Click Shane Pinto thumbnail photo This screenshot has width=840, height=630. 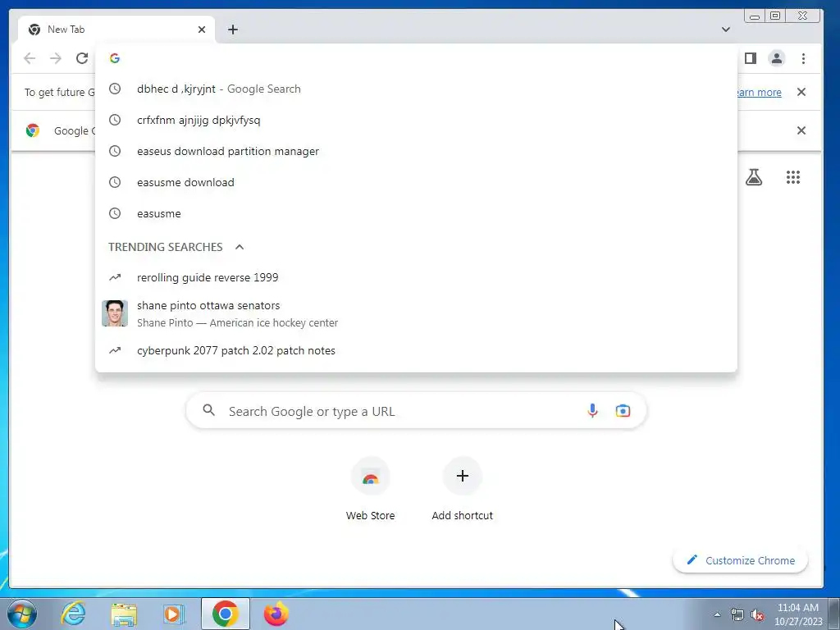pos(115,313)
